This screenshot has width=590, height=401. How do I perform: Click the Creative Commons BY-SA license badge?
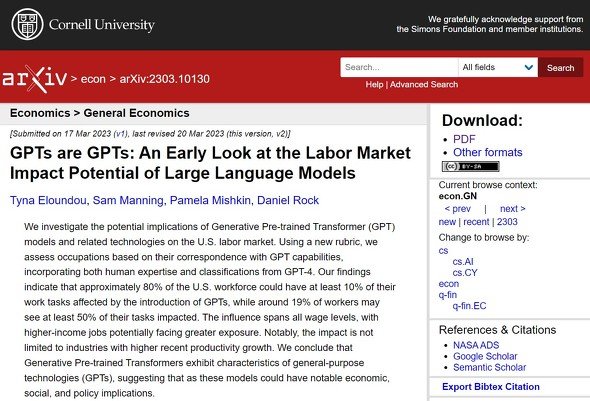tap(470, 166)
